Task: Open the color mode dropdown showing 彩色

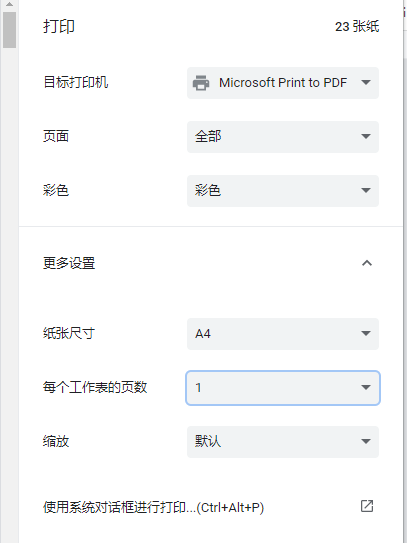Action: click(x=283, y=191)
